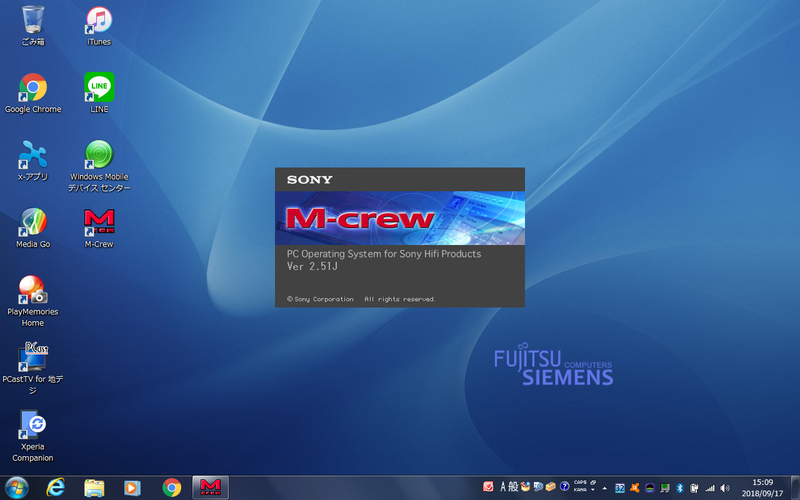Screen dimensions: 800x500
Task: Open the IME pad toolbox icon
Action: coord(526,487)
